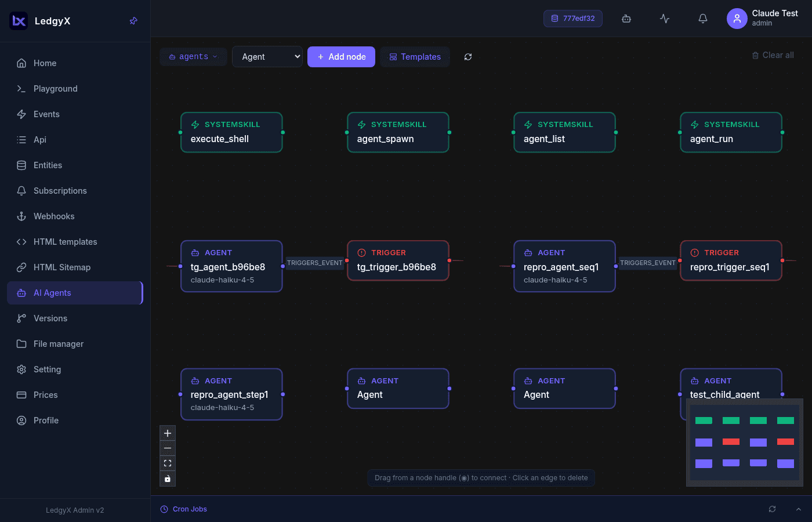This screenshot has height=522, width=812.
Task: Click the LedgyX logo icon
Action: pyautogui.click(x=19, y=21)
